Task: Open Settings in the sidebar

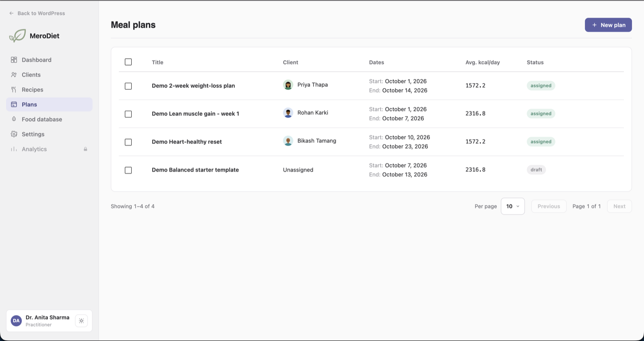Action: pyautogui.click(x=49, y=134)
